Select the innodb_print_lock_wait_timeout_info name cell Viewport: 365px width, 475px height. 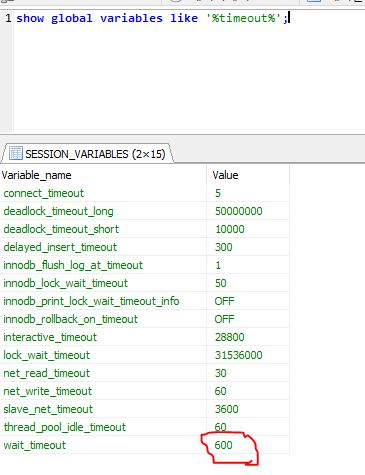(103, 301)
